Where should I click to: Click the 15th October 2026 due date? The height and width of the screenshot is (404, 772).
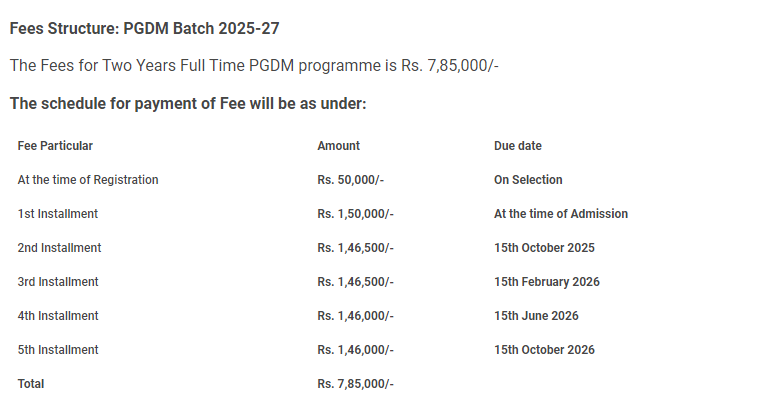[545, 350]
